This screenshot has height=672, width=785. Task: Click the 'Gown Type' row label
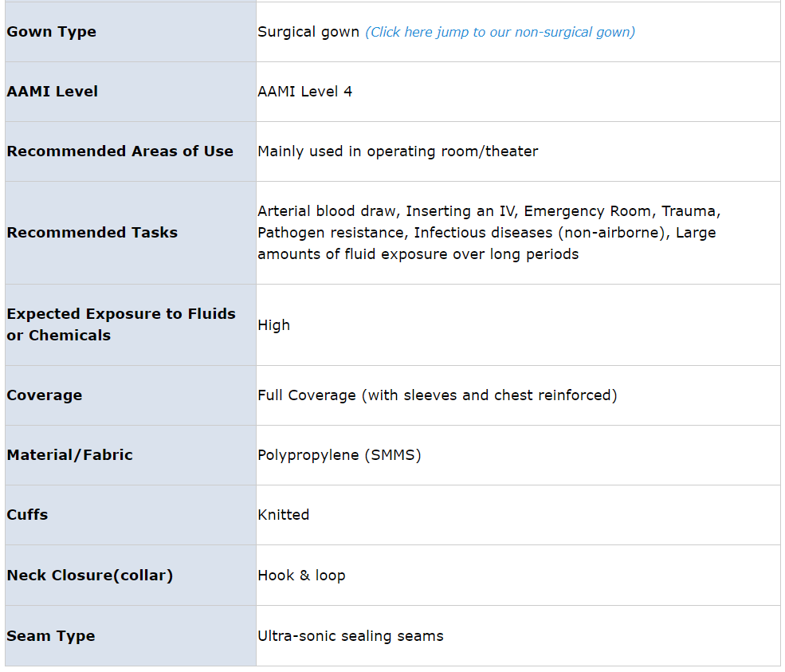point(52,32)
